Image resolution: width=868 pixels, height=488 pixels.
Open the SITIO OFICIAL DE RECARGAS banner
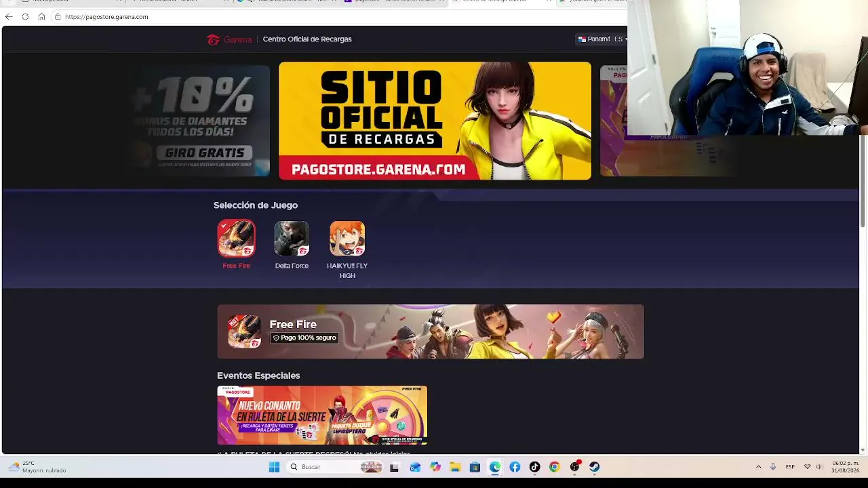(435, 121)
